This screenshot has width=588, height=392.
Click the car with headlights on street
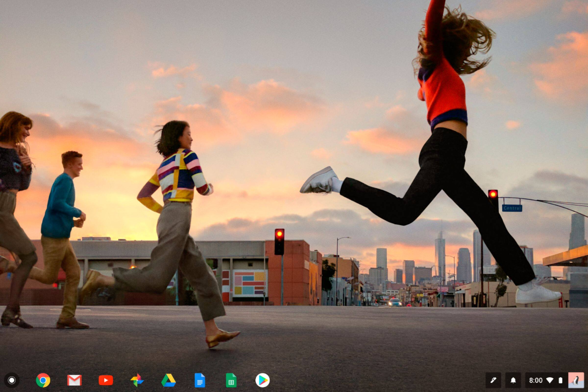point(395,303)
